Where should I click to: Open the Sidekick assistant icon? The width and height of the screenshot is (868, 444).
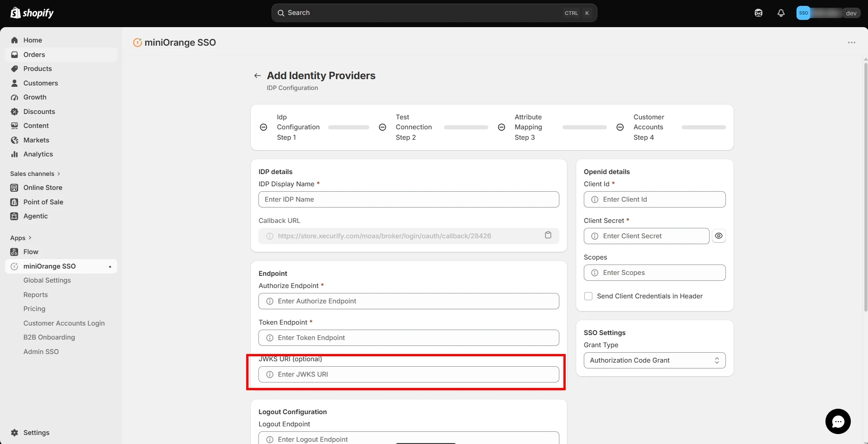[x=758, y=13]
